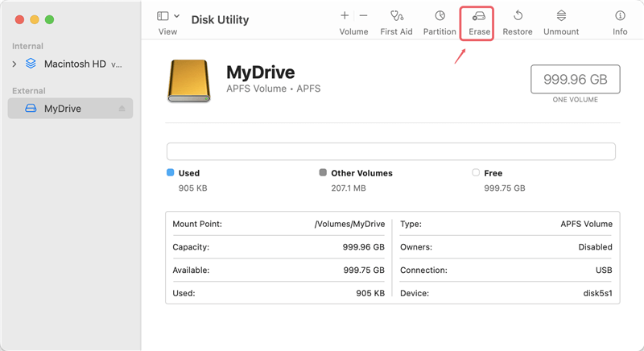Click the '/Volumes/MyDrive' mount point value
Viewport: 644px width, 351px height.
click(x=349, y=224)
